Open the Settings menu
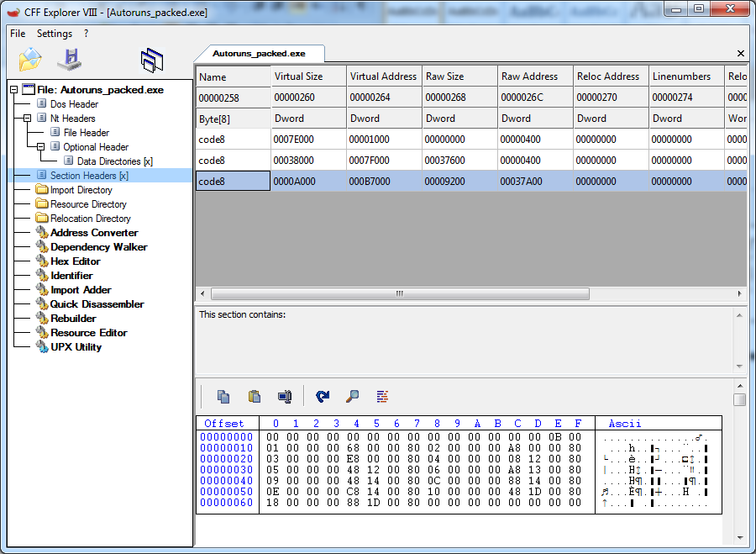This screenshot has height=554, width=756. (55, 34)
